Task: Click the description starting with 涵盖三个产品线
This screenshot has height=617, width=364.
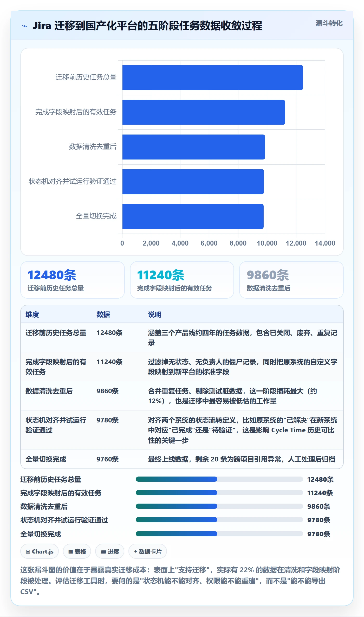Action: click(x=243, y=338)
